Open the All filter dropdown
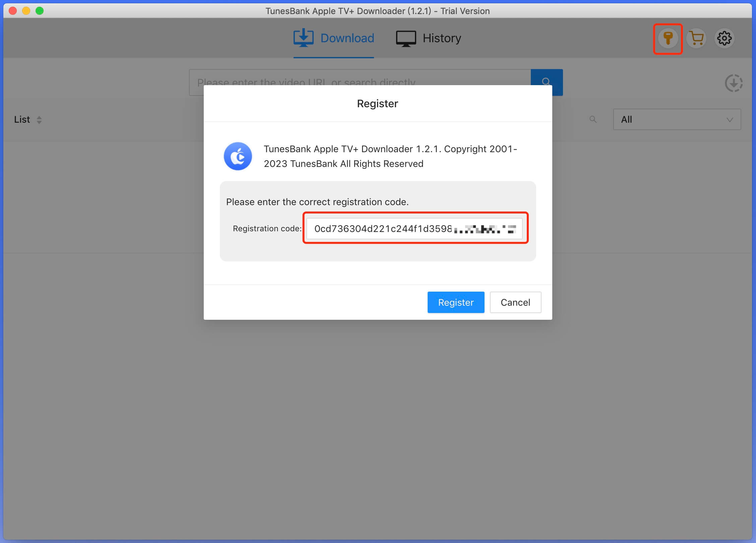 point(677,119)
